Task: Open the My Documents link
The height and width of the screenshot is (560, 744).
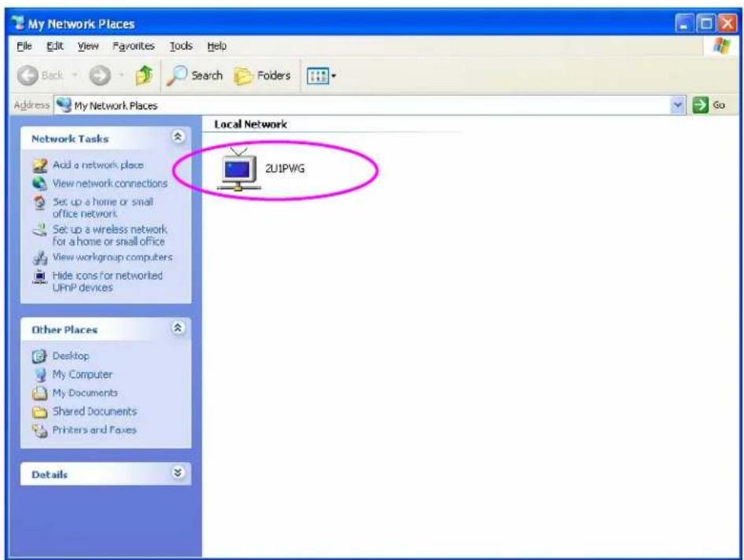Action: pos(85,393)
